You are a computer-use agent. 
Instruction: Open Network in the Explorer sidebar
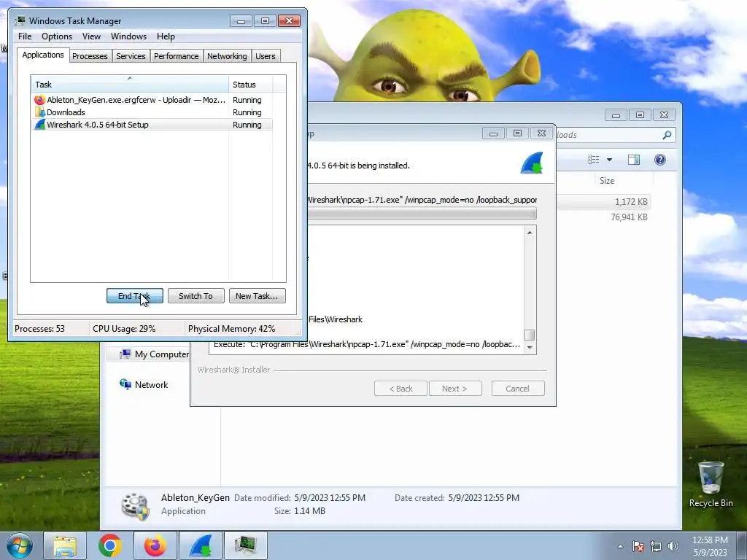151,385
